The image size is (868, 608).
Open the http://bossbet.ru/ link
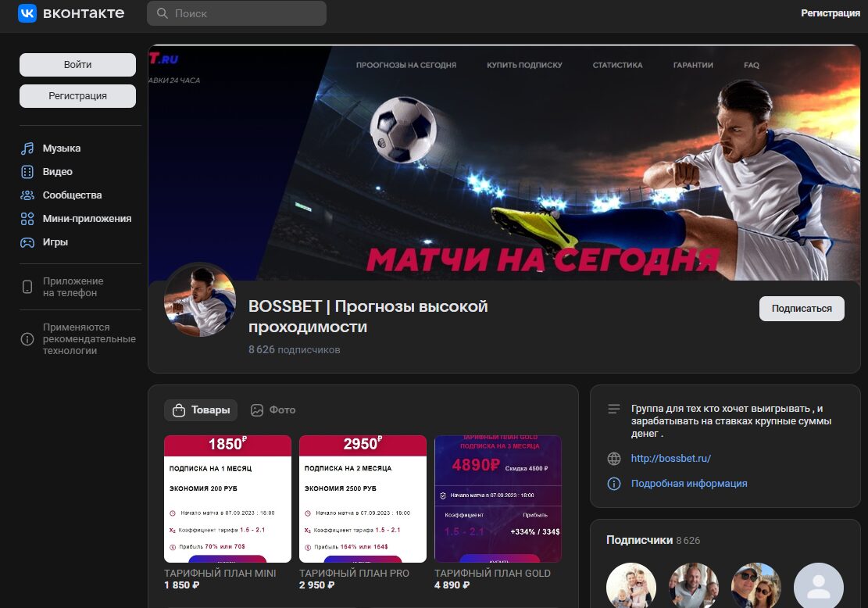pyautogui.click(x=671, y=459)
